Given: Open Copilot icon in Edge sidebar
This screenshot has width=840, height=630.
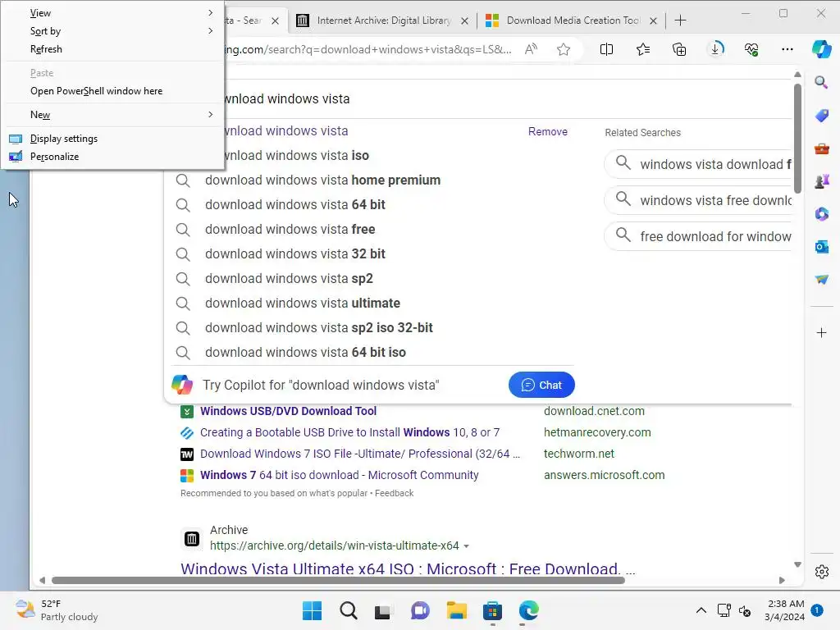Looking at the screenshot, I should (821, 49).
